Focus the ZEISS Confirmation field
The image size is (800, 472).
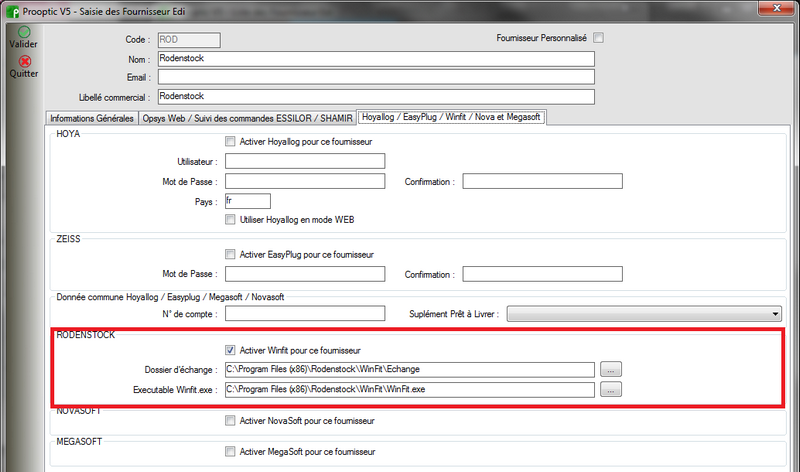coord(542,274)
